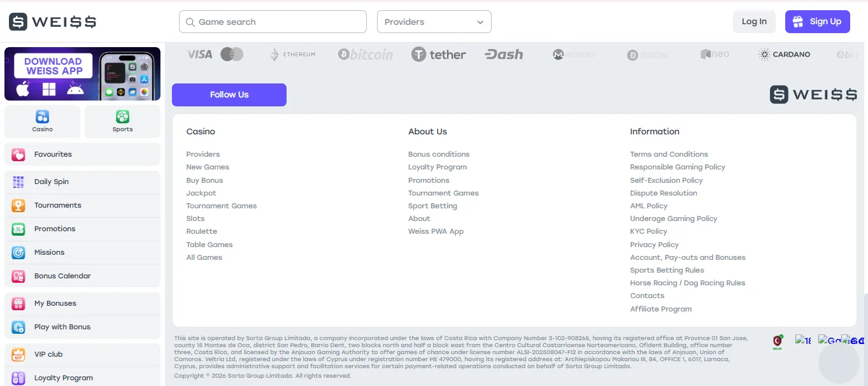Open Daily Spin in the sidebar
Image resolution: width=868 pixels, height=386 pixels.
click(x=82, y=182)
